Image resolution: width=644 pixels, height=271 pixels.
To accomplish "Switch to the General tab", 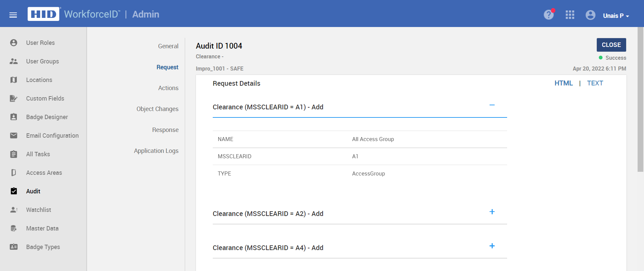I will point(168,46).
